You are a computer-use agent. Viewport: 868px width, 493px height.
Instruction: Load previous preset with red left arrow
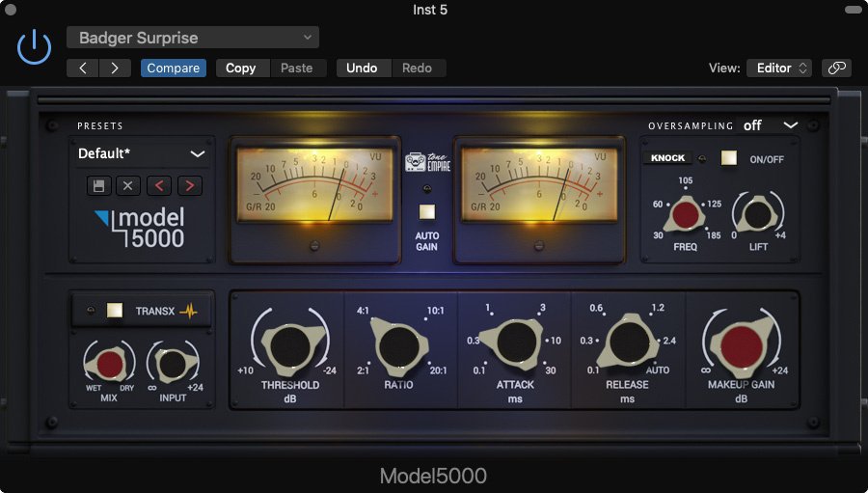pos(159,185)
